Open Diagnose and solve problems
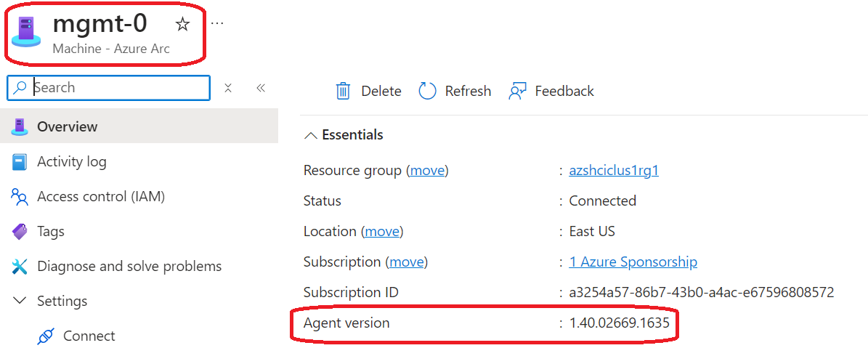Screen dimensions: 868x356 coord(129,266)
